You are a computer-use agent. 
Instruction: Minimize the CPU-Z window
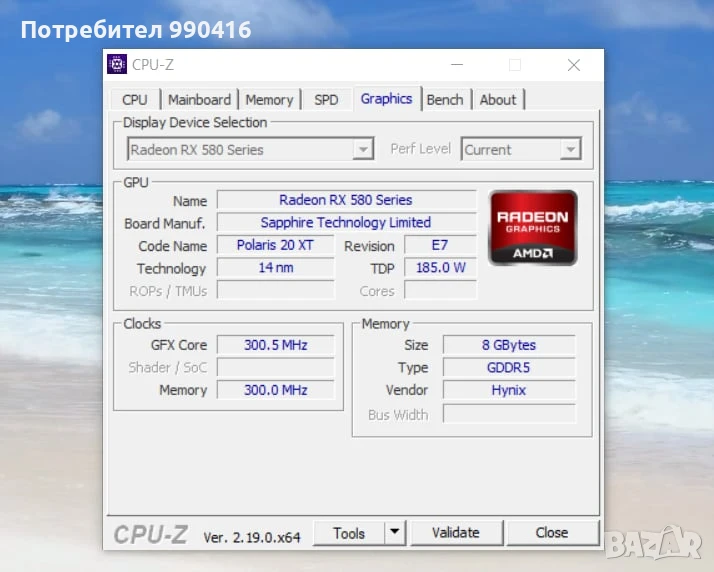click(457, 65)
